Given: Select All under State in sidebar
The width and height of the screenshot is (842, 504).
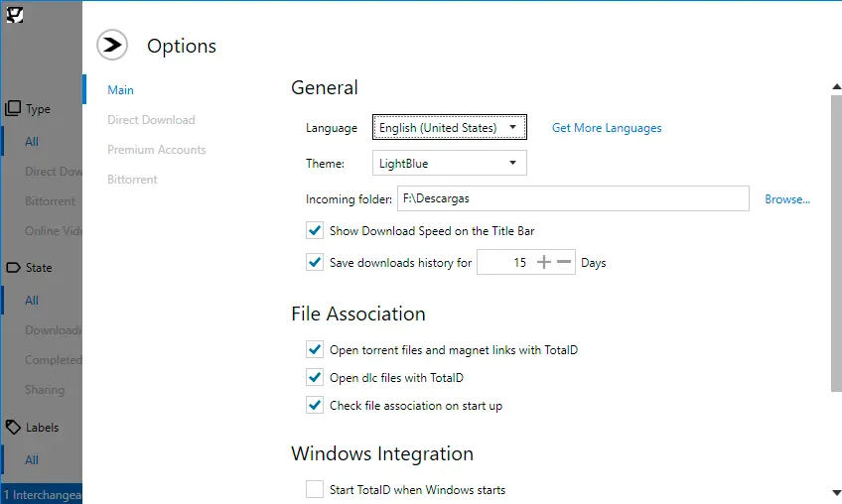Looking at the screenshot, I should [x=32, y=300].
